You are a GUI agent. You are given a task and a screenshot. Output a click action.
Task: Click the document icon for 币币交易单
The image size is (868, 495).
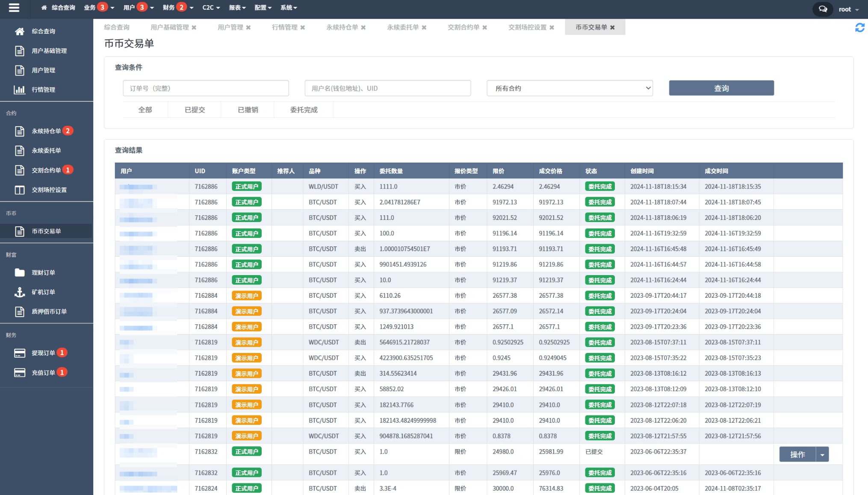(20, 231)
